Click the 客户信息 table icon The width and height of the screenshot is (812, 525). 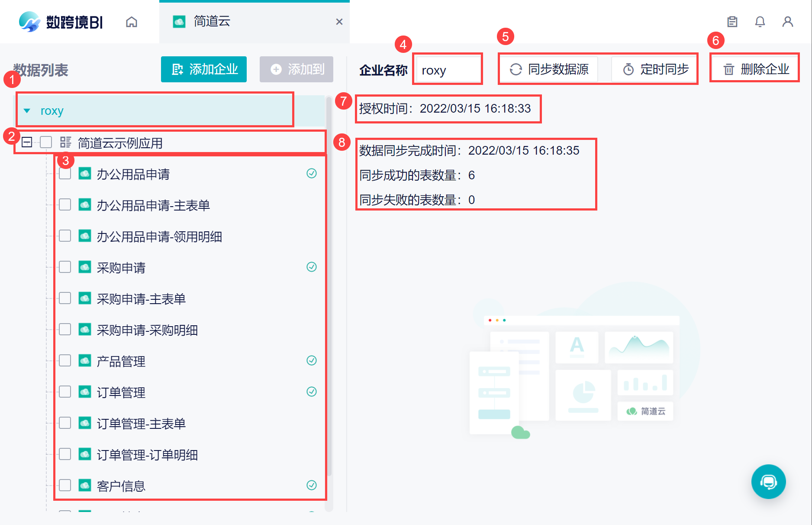point(85,485)
